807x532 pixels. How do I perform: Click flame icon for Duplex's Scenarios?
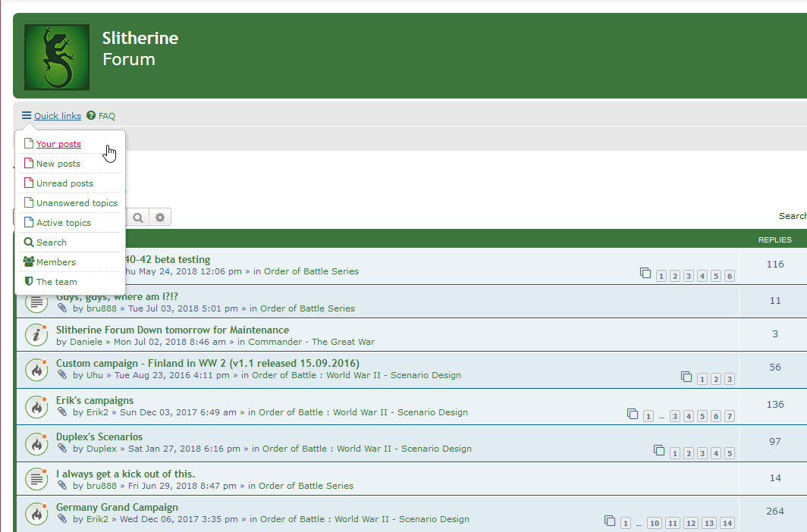[x=36, y=443]
